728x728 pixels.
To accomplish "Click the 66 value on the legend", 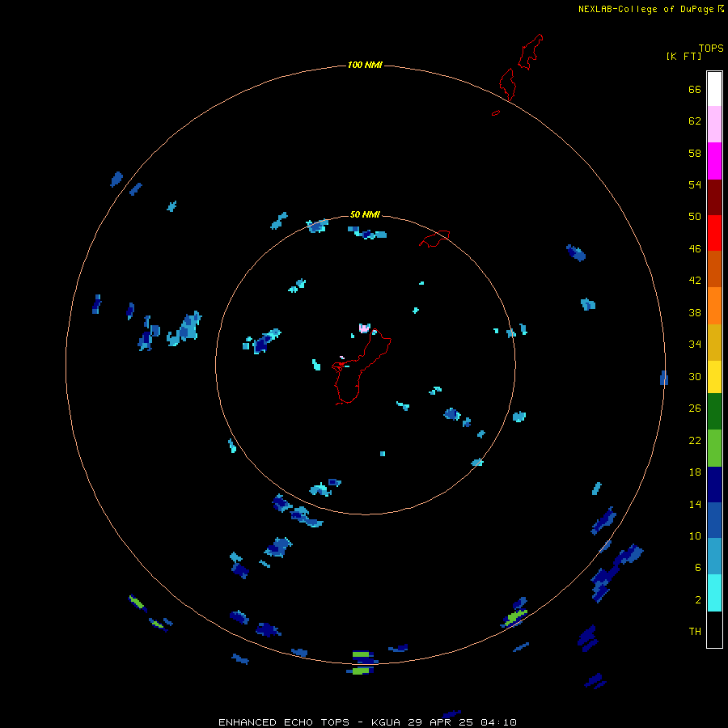I will (695, 89).
